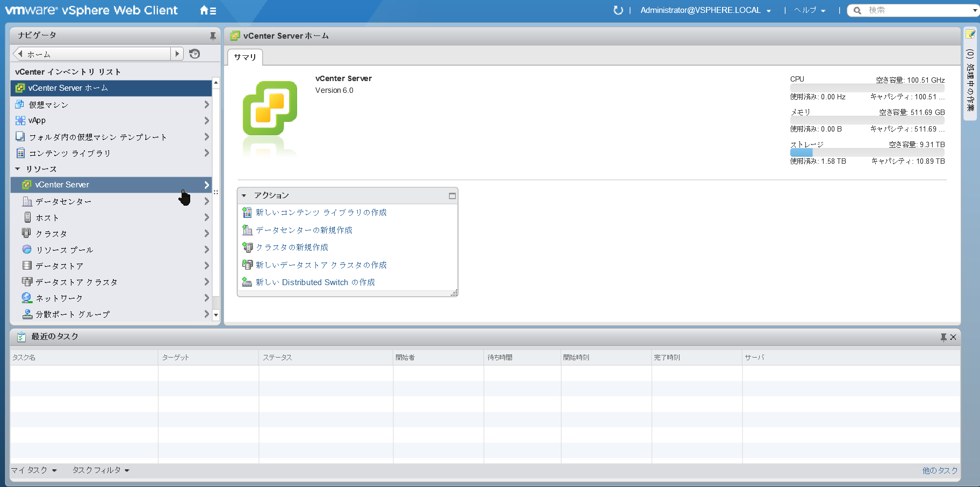The width and height of the screenshot is (980, 487).
Task: Open the 他のタスク link
Action: pos(940,470)
